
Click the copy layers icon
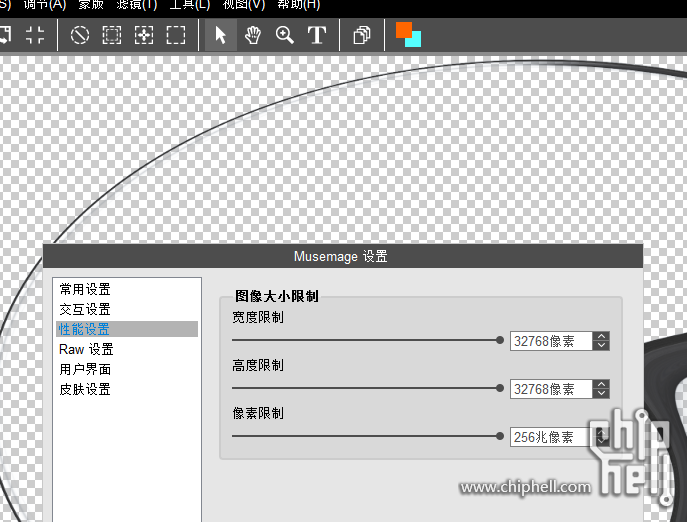click(x=362, y=35)
